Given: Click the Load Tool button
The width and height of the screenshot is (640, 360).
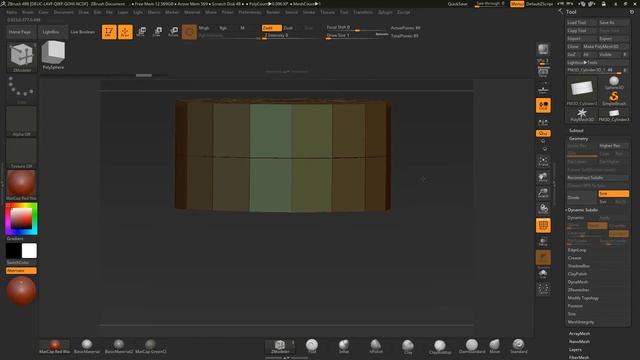Looking at the screenshot, I should [581, 22].
